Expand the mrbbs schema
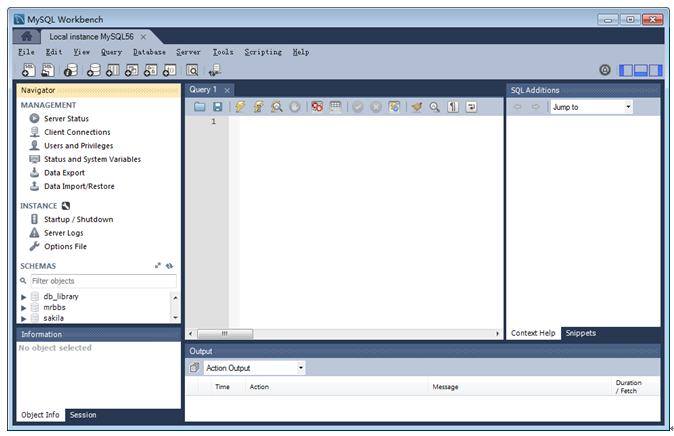 (24, 308)
